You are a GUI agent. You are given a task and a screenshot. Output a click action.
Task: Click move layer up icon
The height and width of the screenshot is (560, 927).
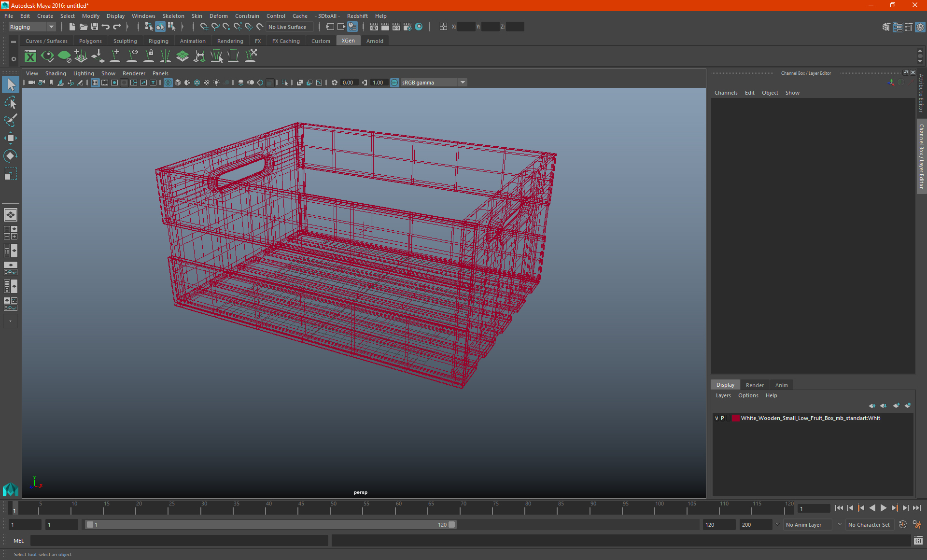pyautogui.click(x=872, y=406)
